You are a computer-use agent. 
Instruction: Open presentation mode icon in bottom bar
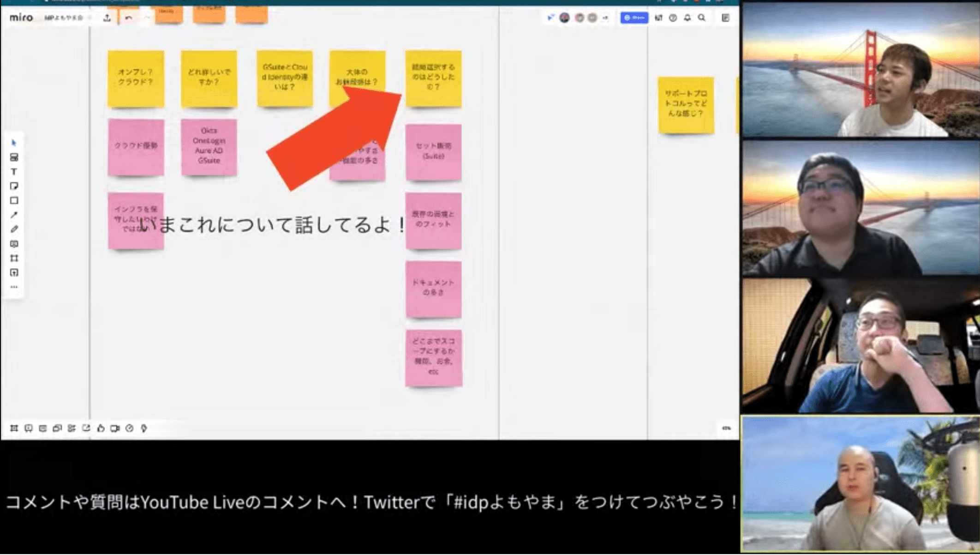[28, 428]
